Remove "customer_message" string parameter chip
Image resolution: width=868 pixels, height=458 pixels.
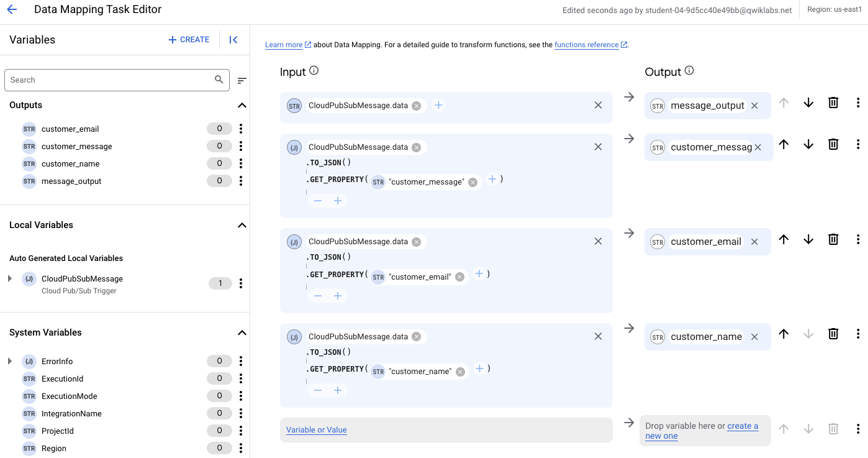472,182
